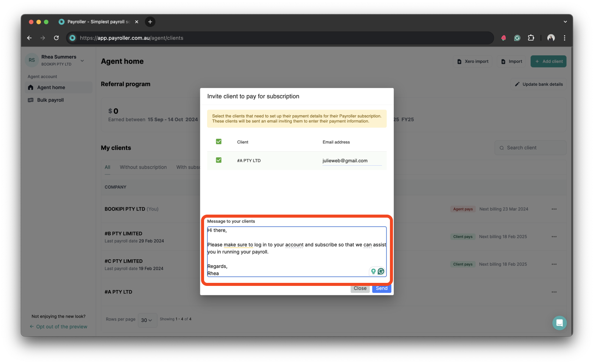Send the subscription invite
Screen dimensions: 594x364
point(382,289)
